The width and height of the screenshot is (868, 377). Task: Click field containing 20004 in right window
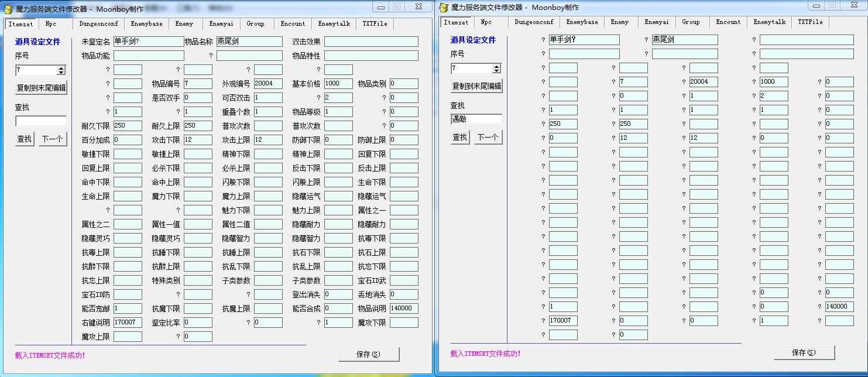(x=704, y=82)
